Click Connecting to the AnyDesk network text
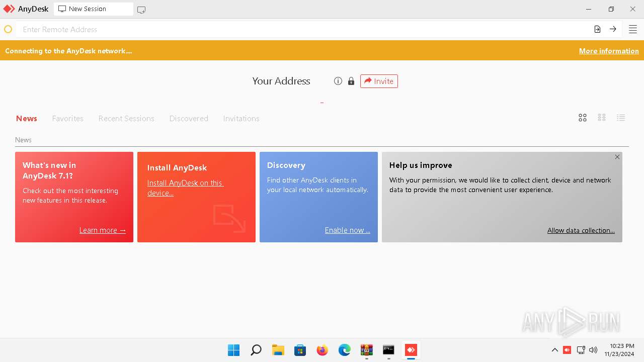Screen dimensions: 644x362 68,51
